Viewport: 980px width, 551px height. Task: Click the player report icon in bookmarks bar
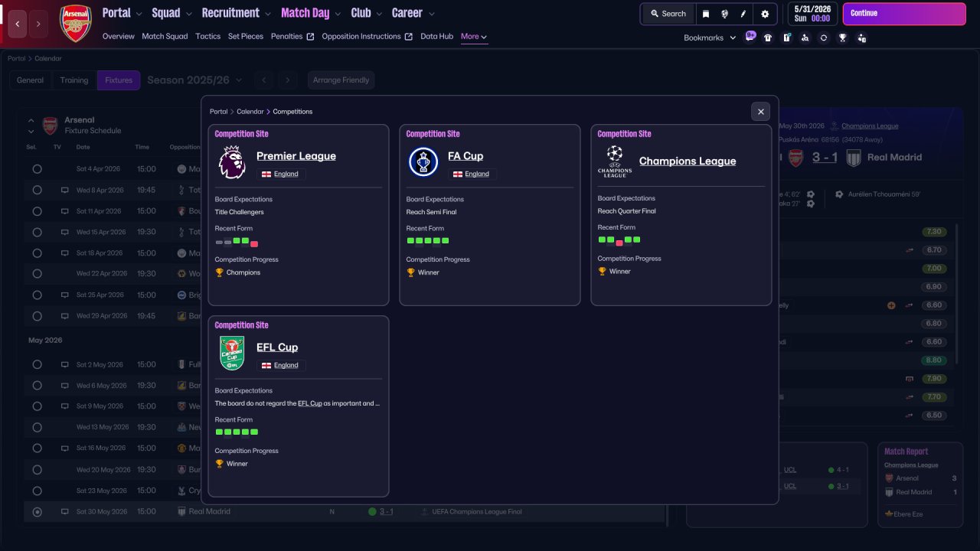pyautogui.click(x=861, y=37)
